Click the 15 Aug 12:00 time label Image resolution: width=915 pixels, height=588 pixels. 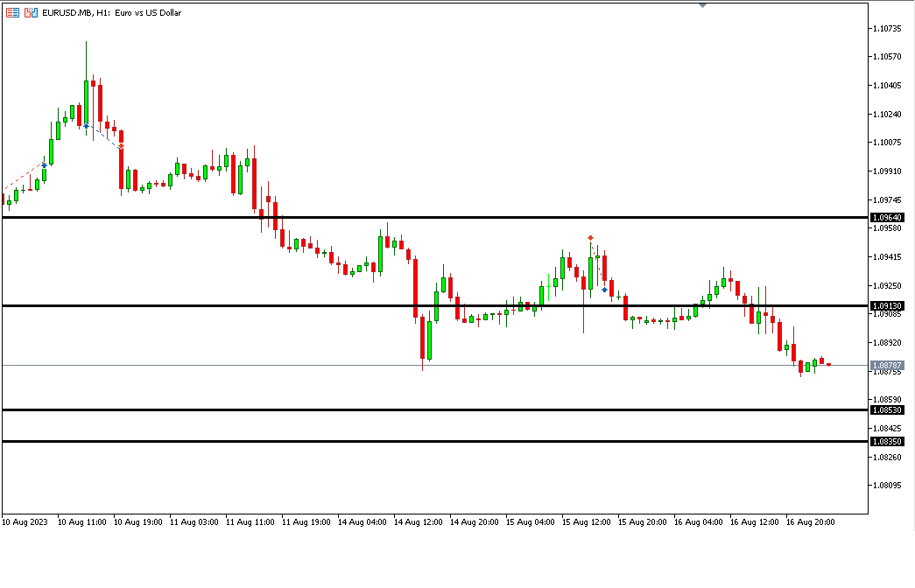pyautogui.click(x=586, y=522)
